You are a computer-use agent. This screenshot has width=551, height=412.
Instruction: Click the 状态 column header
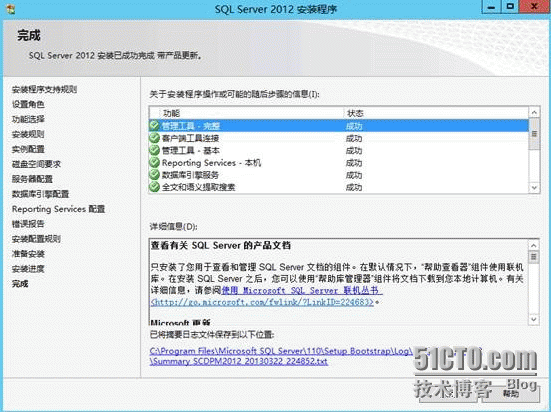436,113
